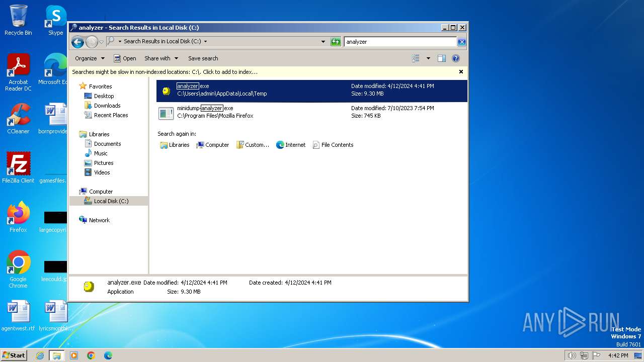This screenshot has width=644, height=362.
Task: Search again in File Contents
Action: 333,145
